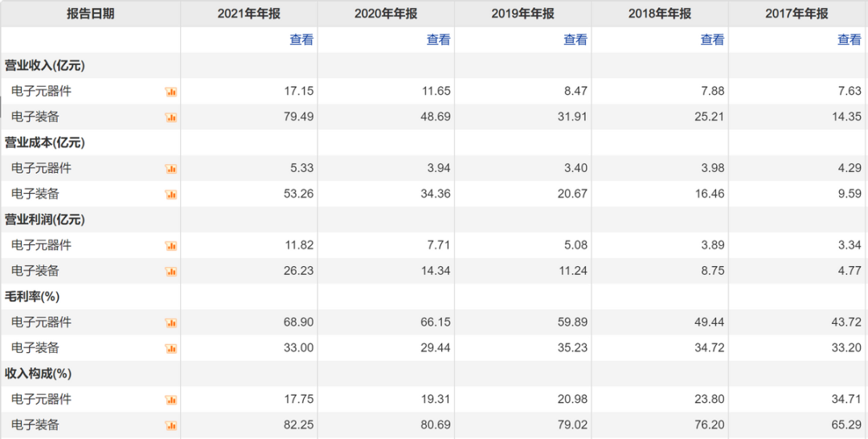
Task: Open 查看 link for 2019年年报
Action: pos(575,39)
